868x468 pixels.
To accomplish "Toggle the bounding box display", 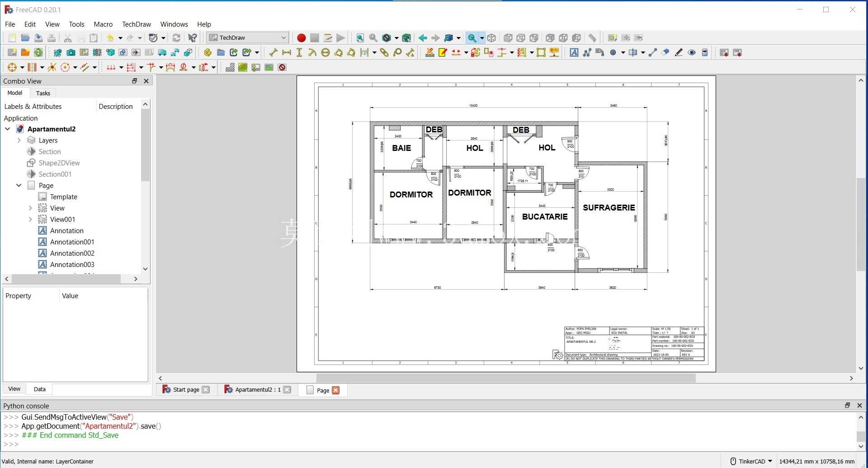I will pos(406,38).
